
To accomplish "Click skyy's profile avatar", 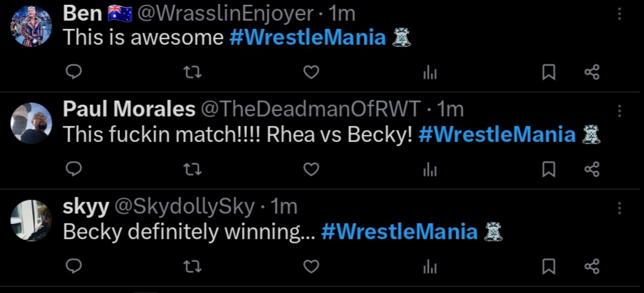I will (32, 219).
